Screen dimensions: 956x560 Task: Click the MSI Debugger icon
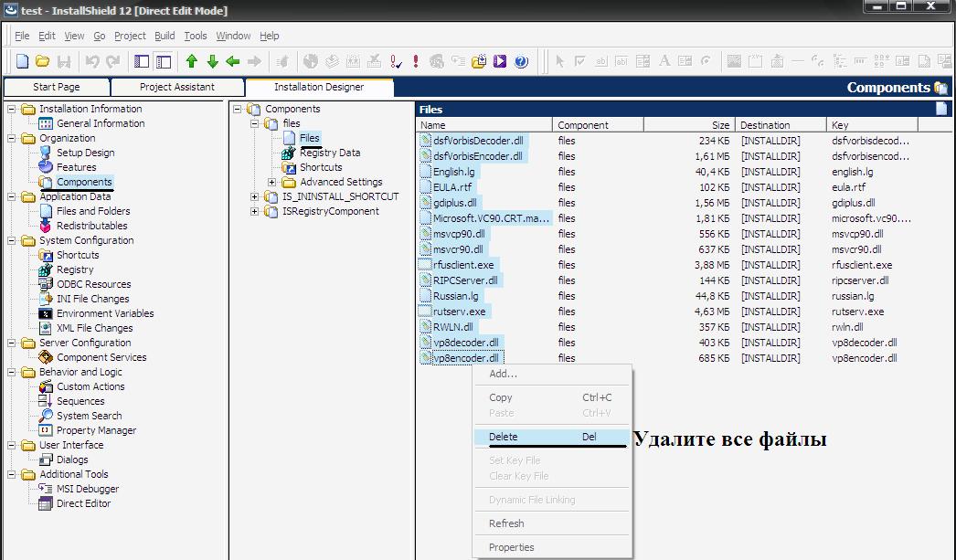tap(46, 489)
